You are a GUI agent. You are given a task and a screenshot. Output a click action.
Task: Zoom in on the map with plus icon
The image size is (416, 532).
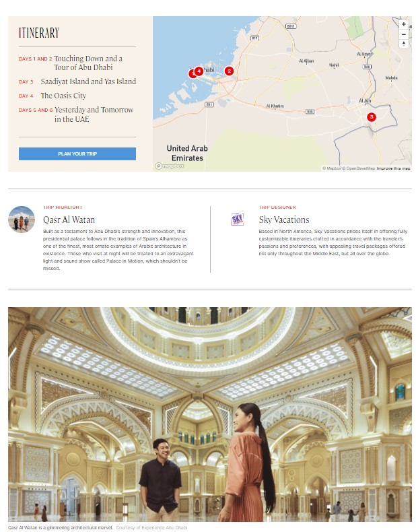click(403, 24)
